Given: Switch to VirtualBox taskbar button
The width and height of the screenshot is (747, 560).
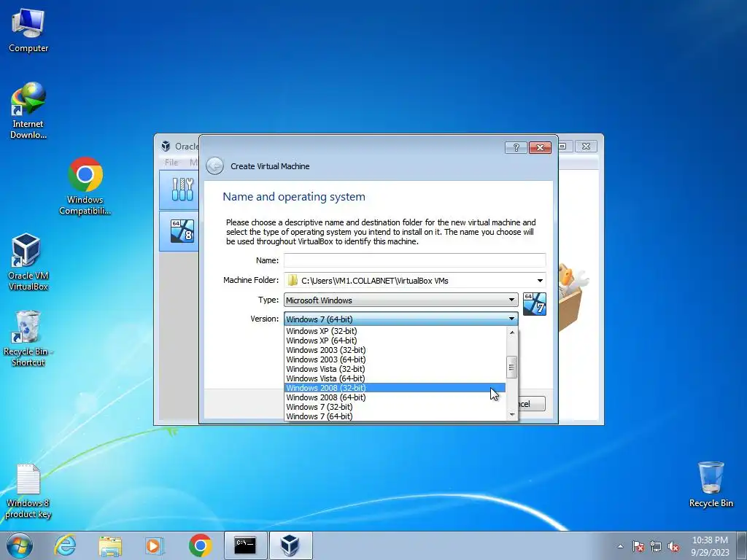Looking at the screenshot, I should coord(290,545).
